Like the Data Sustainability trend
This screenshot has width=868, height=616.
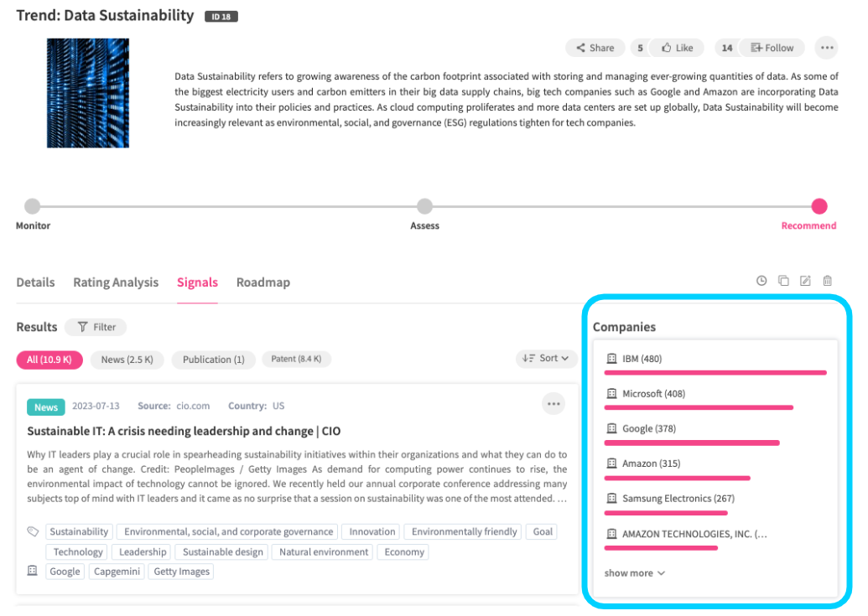coord(677,48)
